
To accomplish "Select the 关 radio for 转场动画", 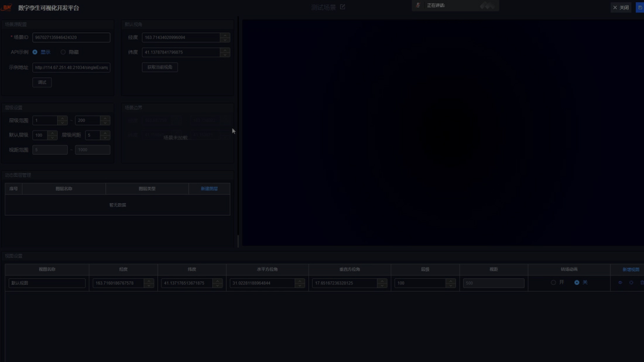I will [x=577, y=282].
